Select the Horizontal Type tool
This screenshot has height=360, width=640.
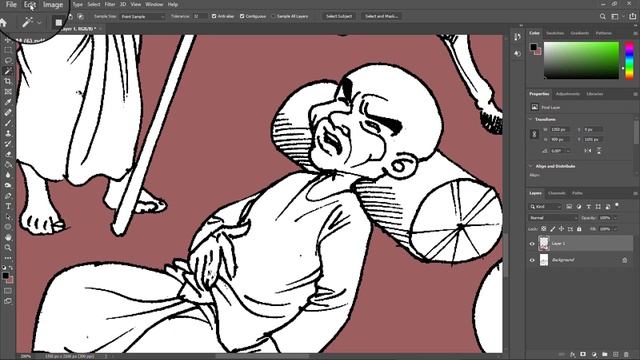tap(8, 206)
